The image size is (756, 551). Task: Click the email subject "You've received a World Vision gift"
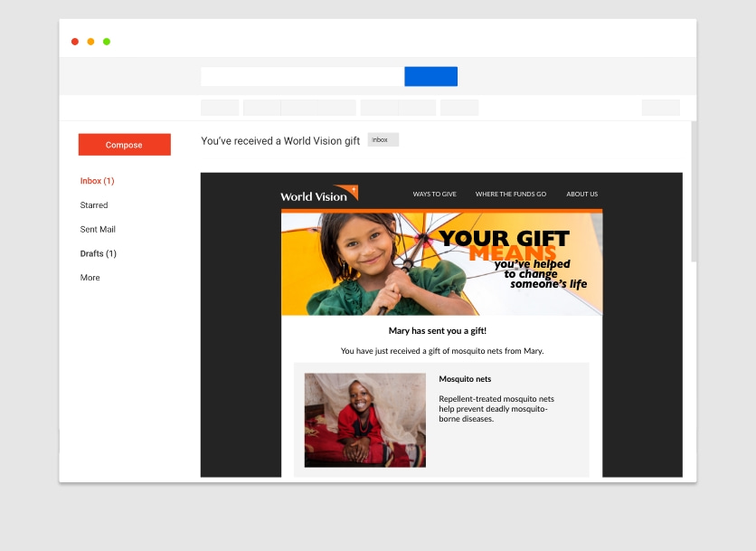(280, 140)
